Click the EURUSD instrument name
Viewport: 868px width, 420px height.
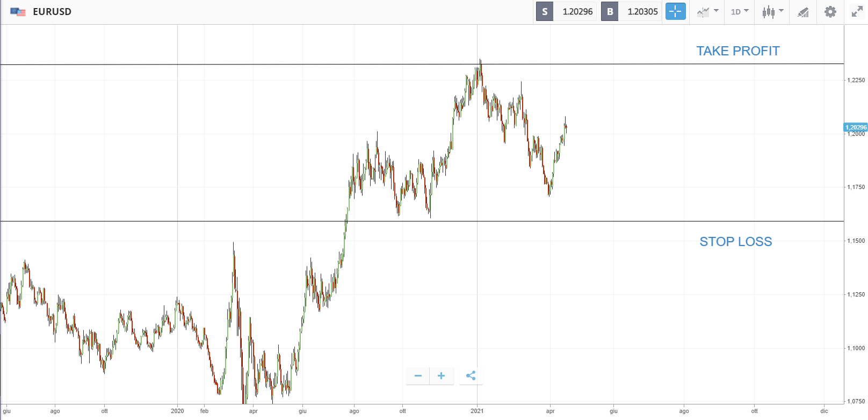pyautogui.click(x=52, y=12)
